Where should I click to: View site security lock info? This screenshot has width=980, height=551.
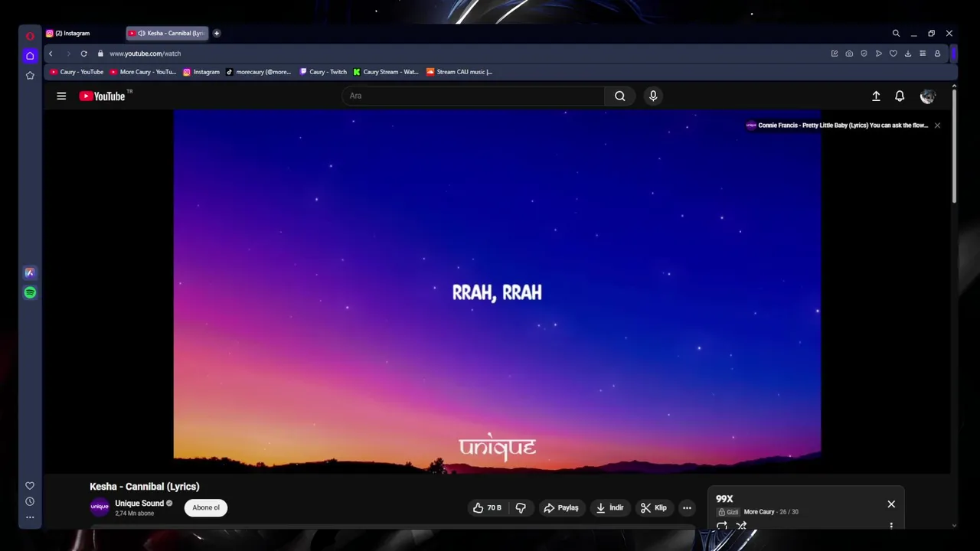coord(100,54)
